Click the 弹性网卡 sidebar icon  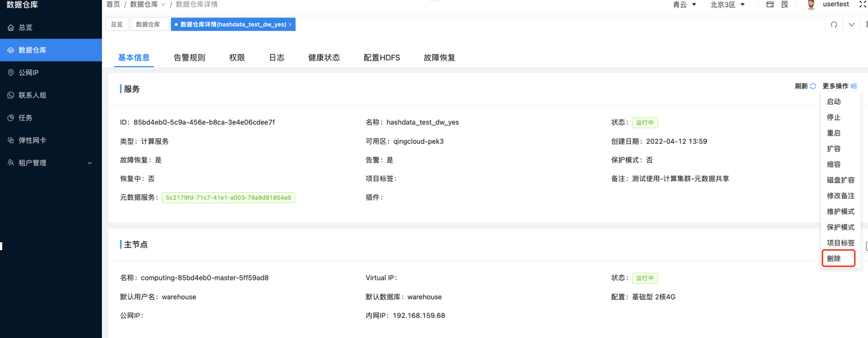click(11, 140)
